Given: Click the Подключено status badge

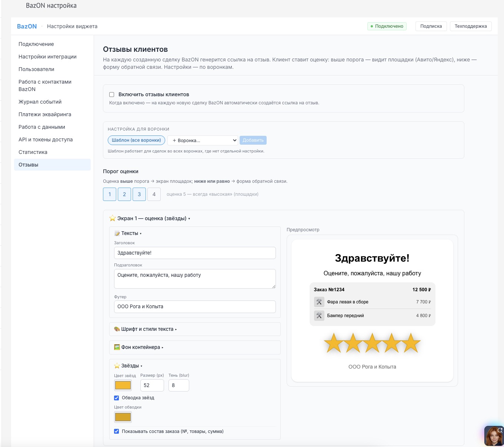Looking at the screenshot, I should (387, 26).
